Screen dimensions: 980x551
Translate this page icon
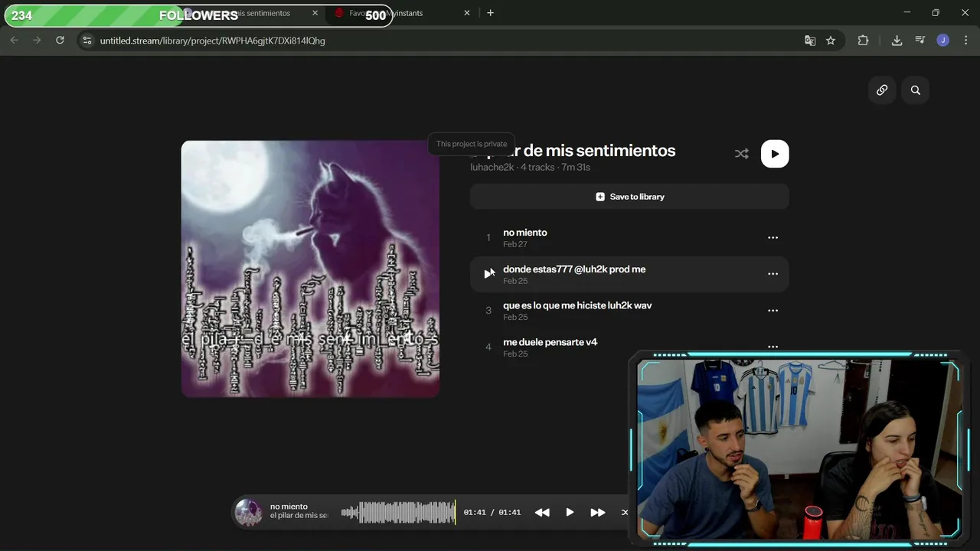[810, 41]
